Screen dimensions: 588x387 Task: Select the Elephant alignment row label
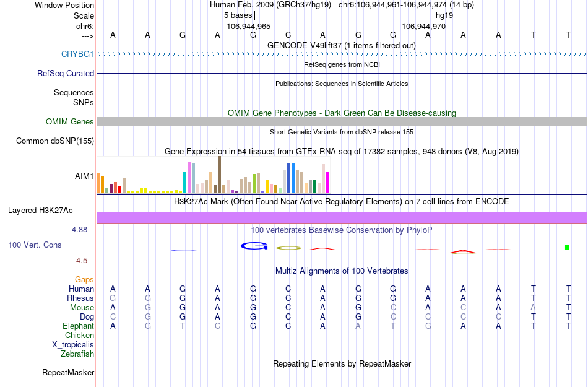tap(78, 326)
